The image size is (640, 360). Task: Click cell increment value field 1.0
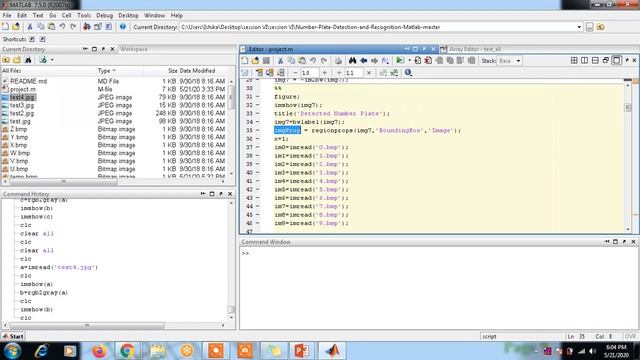pyautogui.click(x=309, y=73)
